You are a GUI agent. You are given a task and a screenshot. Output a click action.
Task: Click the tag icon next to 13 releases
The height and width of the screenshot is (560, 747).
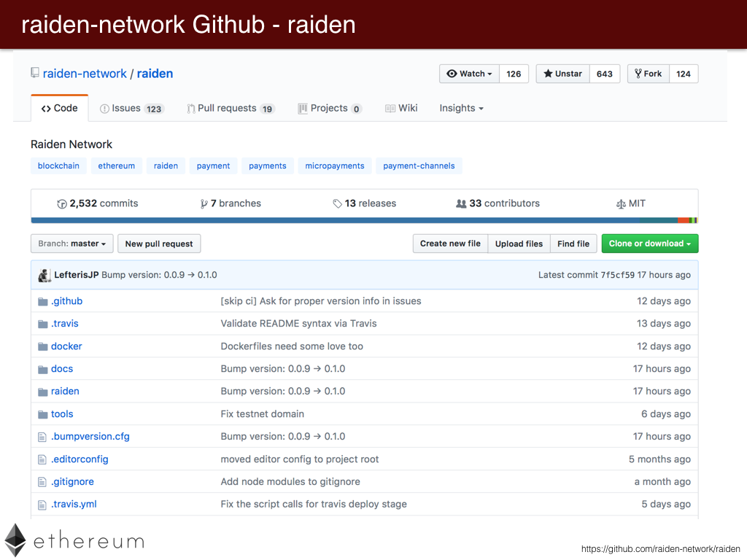[337, 204]
